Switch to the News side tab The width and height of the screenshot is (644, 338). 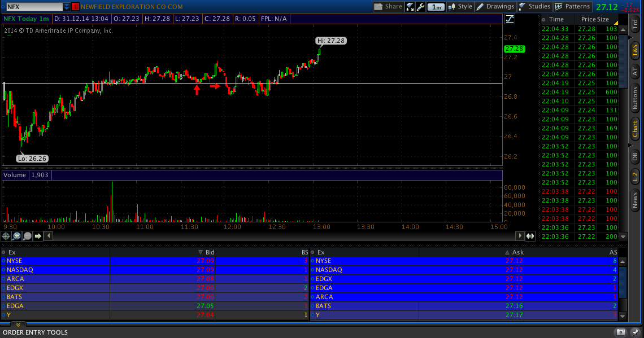click(635, 200)
